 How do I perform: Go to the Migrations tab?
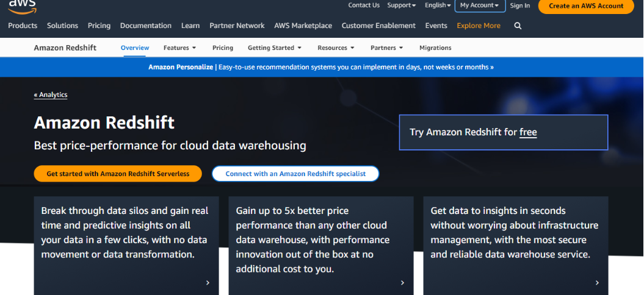pos(435,48)
